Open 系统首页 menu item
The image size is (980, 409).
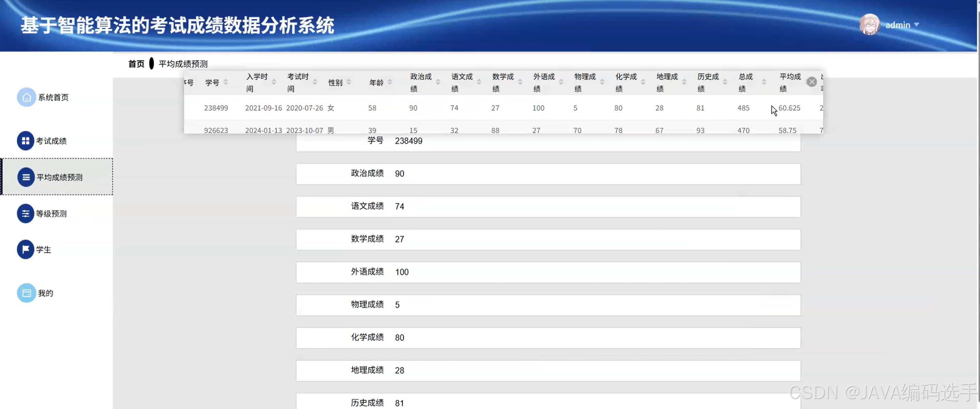[53, 98]
